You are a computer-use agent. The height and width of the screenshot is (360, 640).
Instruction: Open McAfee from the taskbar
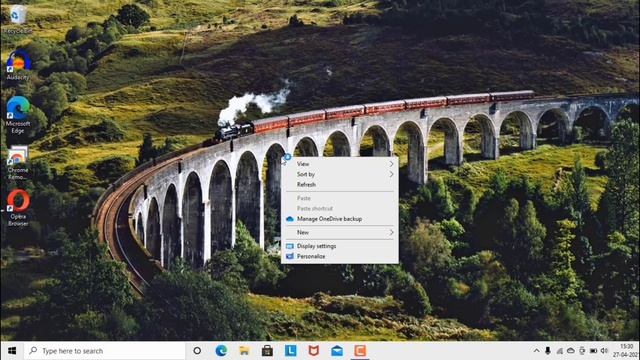tap(313, 351)
